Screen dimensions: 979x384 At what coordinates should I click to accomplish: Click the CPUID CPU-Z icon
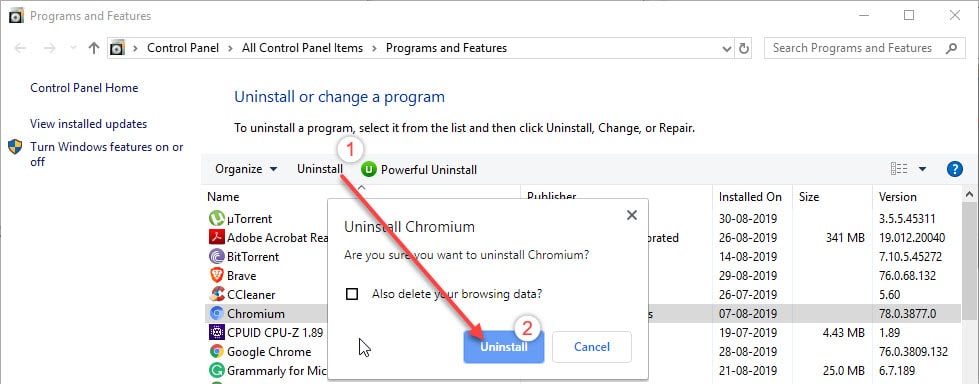[217, 332]
